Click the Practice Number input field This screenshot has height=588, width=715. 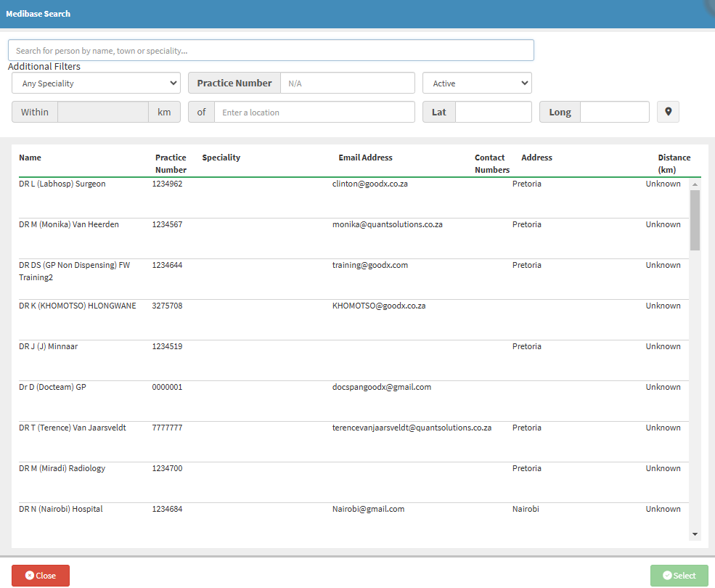pyautogui.click(x=347, y=83)
